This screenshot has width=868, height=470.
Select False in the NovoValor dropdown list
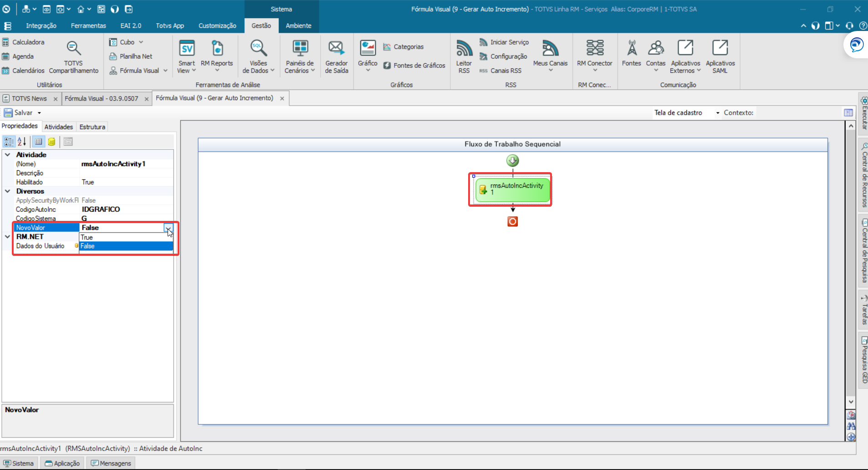point(126,246)
